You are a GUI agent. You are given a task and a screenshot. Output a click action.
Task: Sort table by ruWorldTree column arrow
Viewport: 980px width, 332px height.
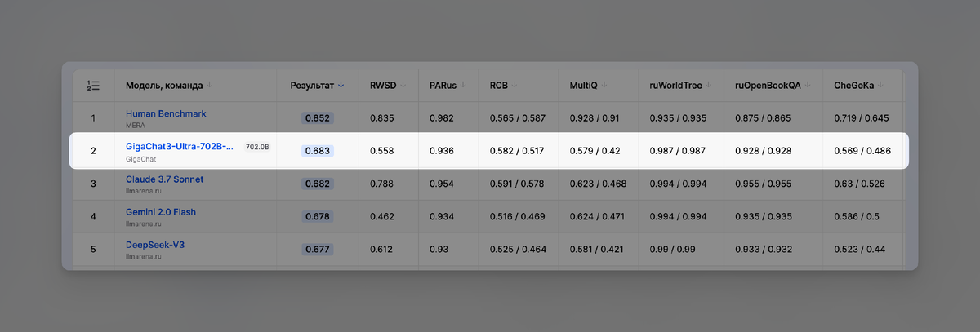(x=707, y=85)
